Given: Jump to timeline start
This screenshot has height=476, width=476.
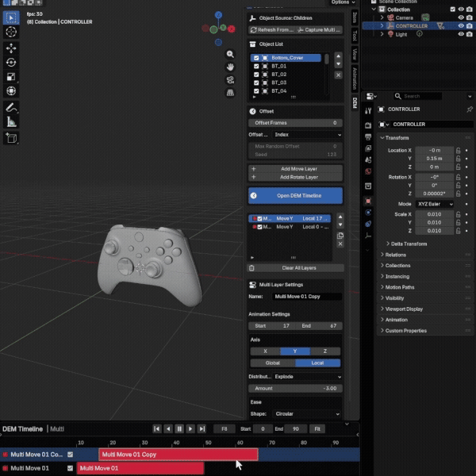Looking at the screenshot, I should coord(156,428).
